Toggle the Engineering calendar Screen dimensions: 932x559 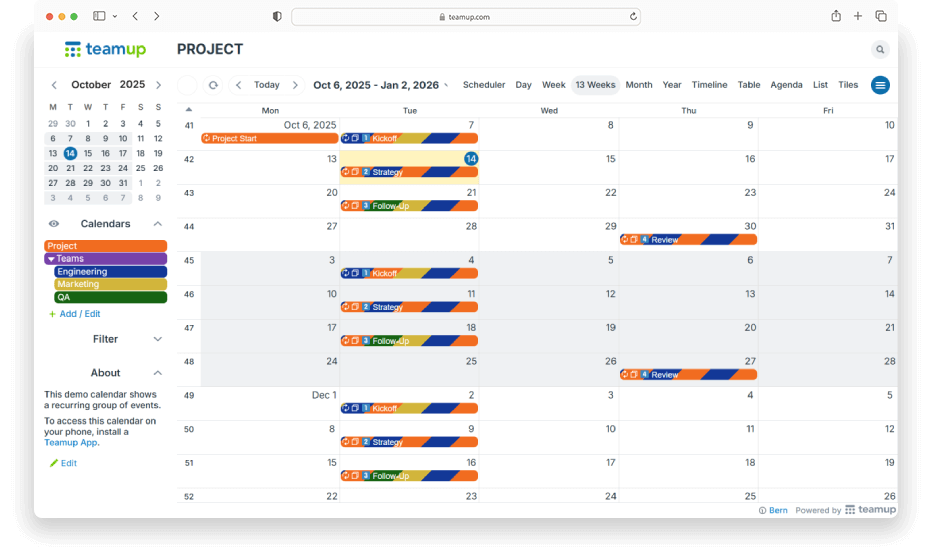point(110,271)
